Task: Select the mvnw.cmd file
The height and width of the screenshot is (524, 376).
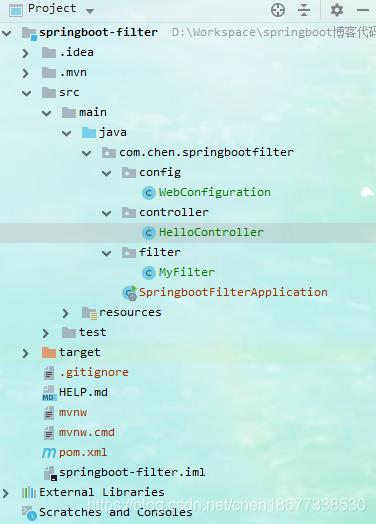Action: point(87,432)
